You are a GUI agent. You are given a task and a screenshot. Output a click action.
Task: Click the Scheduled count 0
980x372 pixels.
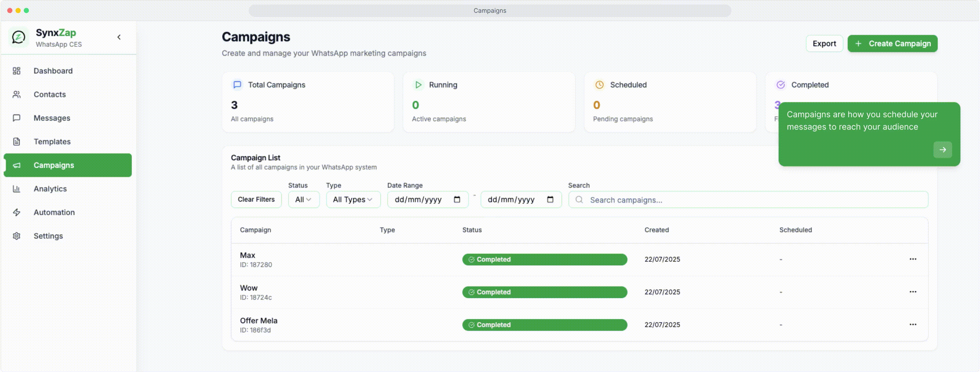(x=596, y=105)
